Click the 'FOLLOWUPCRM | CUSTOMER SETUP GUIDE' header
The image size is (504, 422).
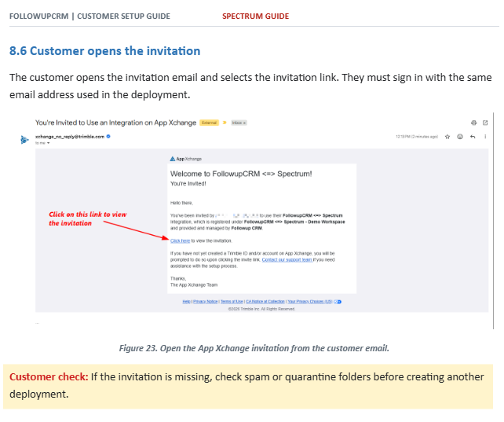(x=89, y=16)
